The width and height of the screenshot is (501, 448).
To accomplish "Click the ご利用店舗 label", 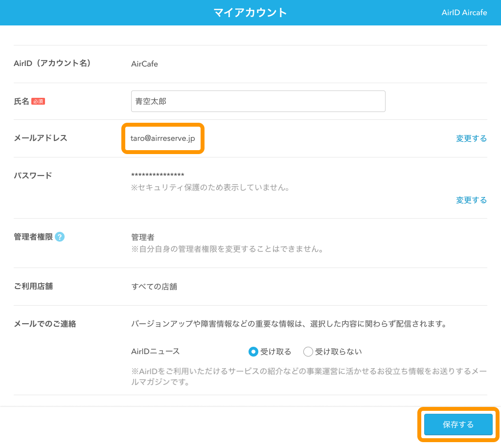I will [x=33, y=286].
